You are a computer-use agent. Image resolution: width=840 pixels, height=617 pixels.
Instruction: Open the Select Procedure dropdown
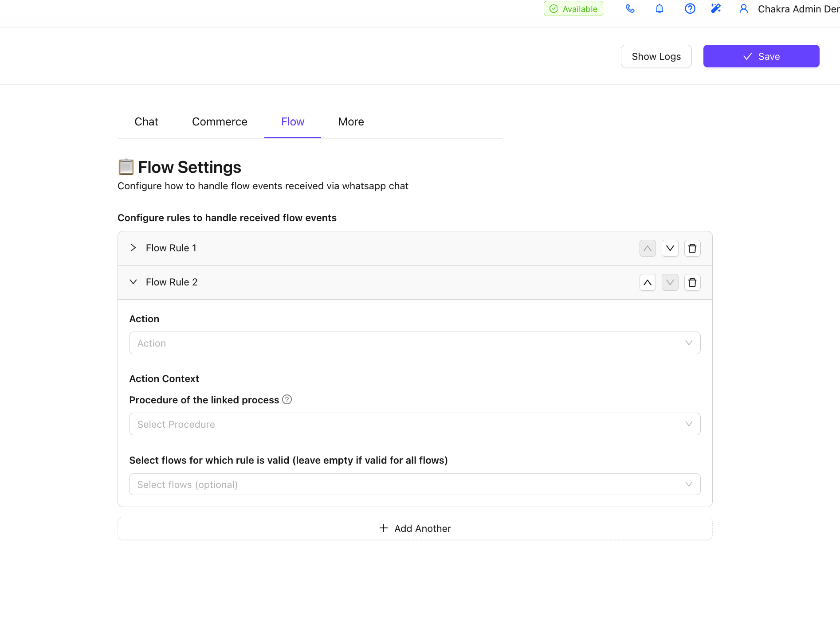[414, 424]
